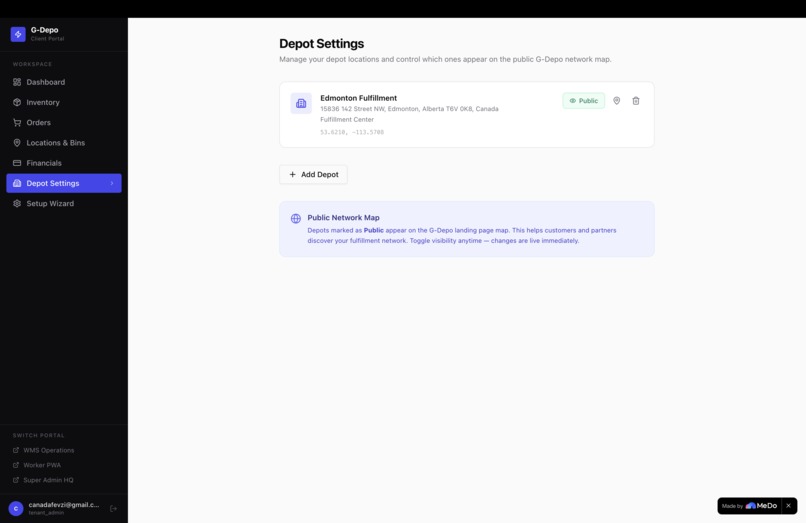Click the Dashboard grid icon

click(17, 82)
